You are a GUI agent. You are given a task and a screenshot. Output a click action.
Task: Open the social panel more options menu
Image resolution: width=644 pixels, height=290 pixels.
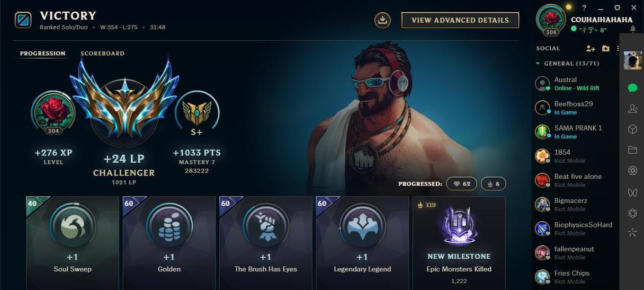618,48
